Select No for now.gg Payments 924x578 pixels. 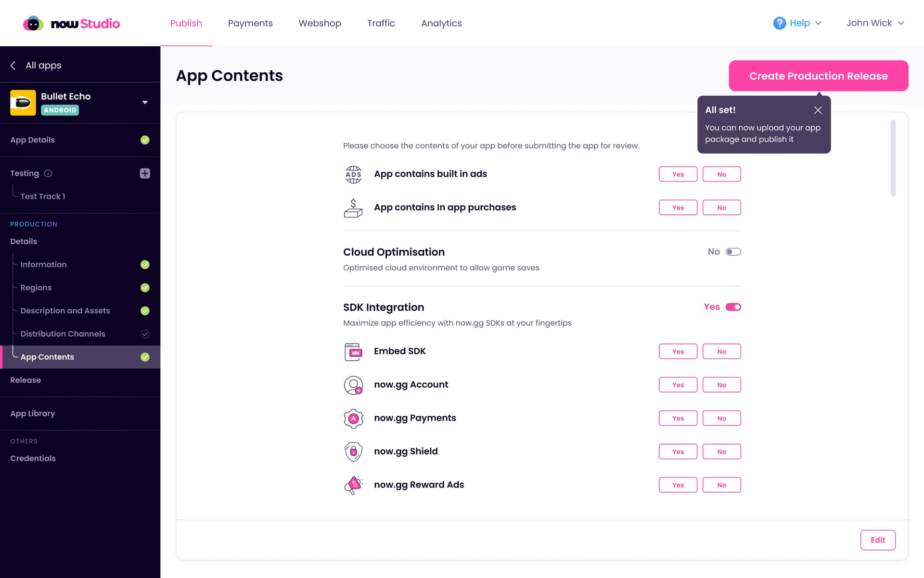(x=721, y=419)
